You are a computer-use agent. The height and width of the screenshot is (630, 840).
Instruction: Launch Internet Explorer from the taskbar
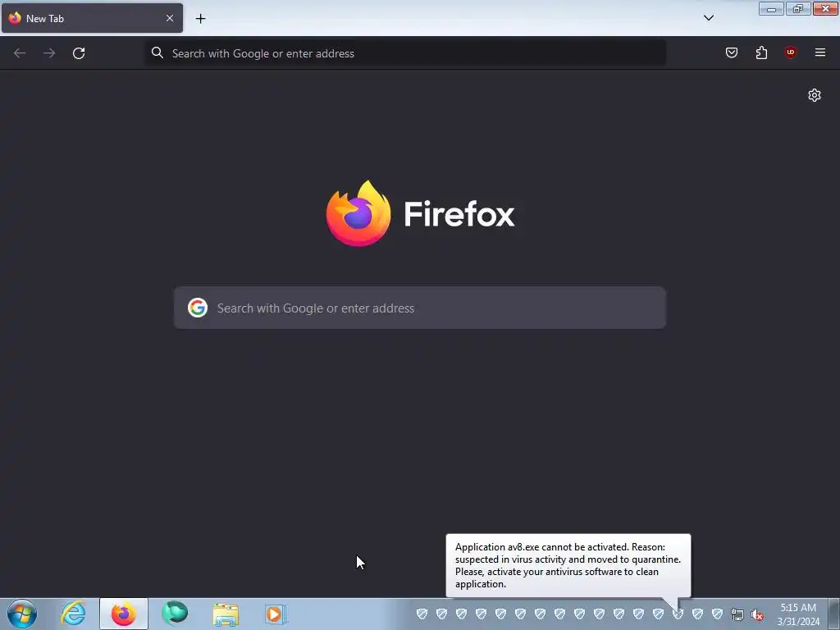[x=73, y=614]
